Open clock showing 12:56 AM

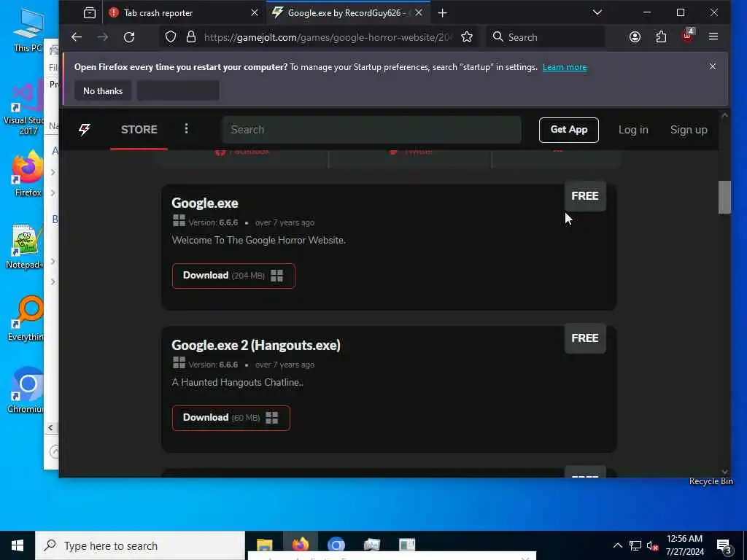pos(684,545)
